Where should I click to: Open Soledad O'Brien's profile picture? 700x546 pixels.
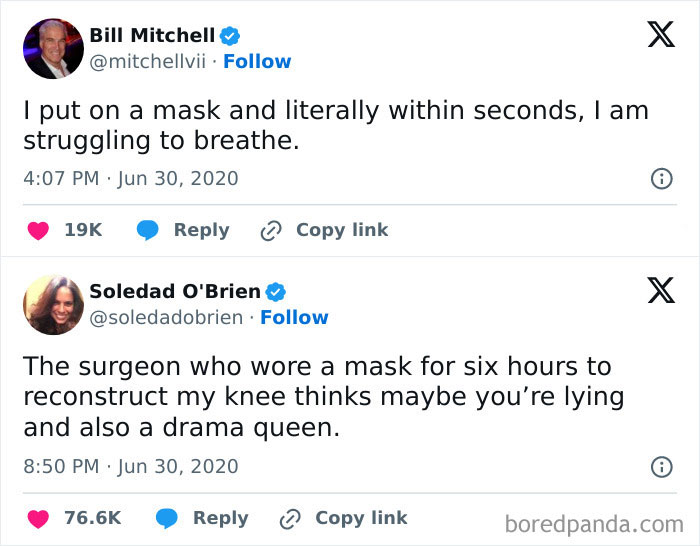[x=52, y=304]
